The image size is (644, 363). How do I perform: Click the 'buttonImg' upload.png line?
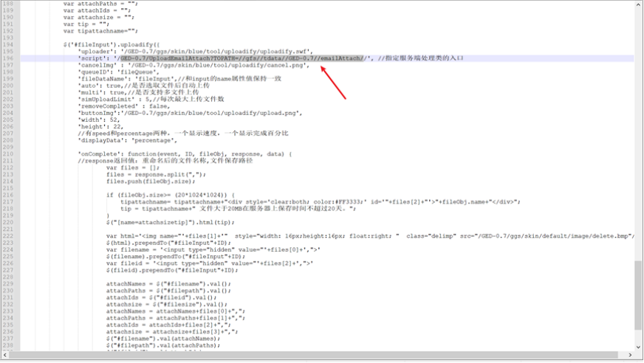tap(190, 113)
